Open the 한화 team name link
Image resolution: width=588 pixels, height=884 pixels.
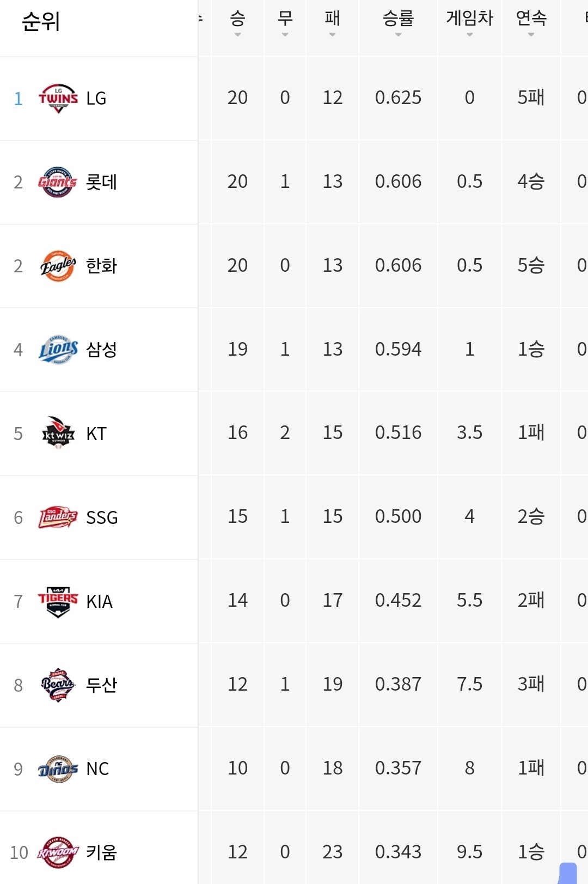(101, 266)
